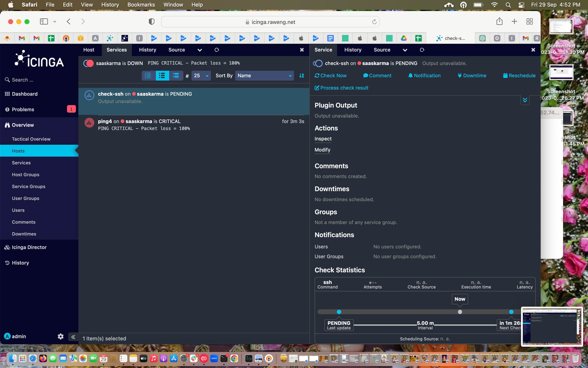Open the Sort By Name dropdown
This screenshot has width=588, height=368.
point(265,75)
